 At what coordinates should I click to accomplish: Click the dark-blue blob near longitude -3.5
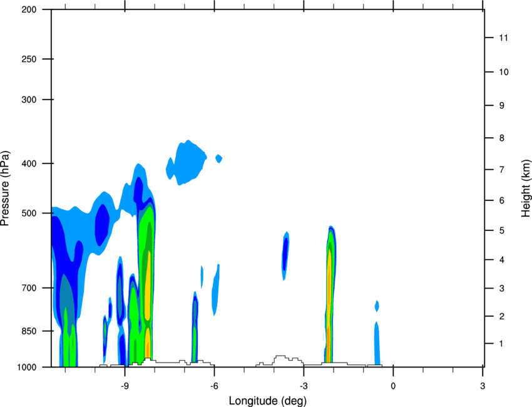coord(285,255)
